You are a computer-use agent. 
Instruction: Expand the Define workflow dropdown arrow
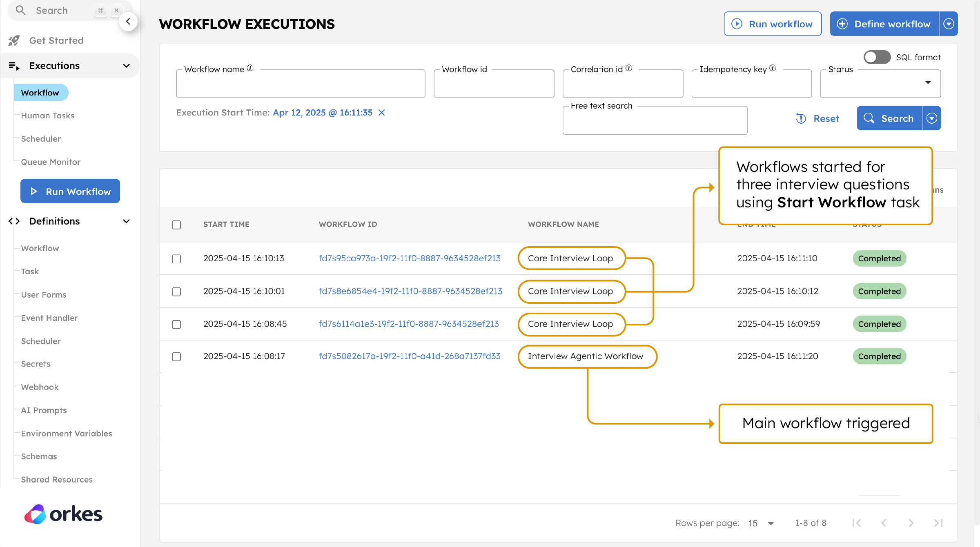[948, 24]
